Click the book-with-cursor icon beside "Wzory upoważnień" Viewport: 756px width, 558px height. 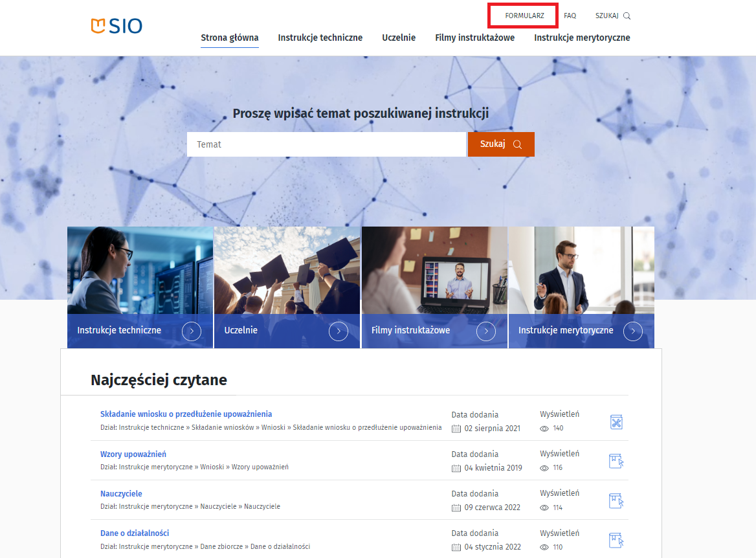click(616, 461)
